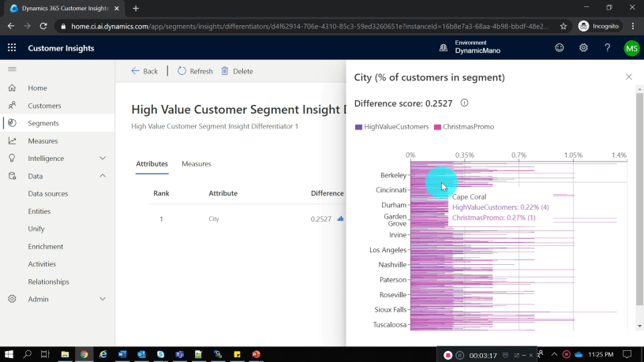
Task: Click the Back button
Action: pos(144,71)
